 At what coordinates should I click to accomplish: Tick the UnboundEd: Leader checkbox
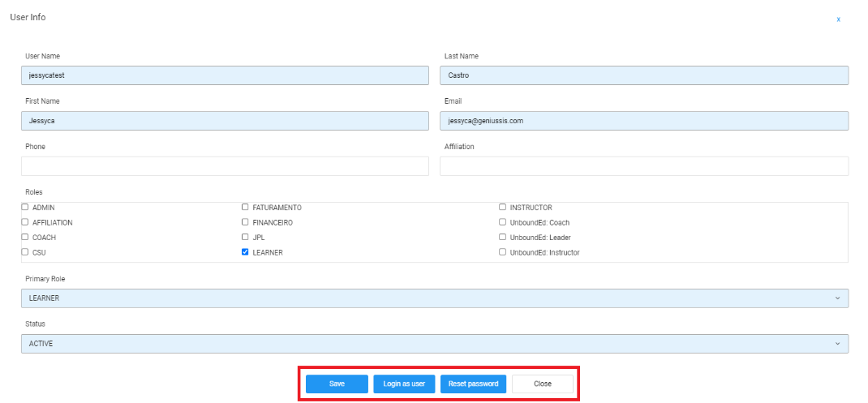tap(502, 238)
